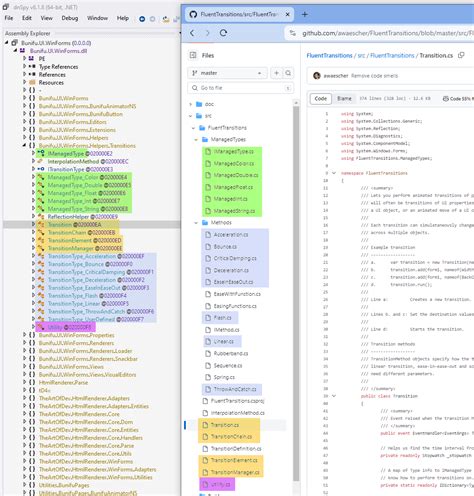This screenshot has width=474, height=496.
Task: Open the master branch dropdown
Action: point(227,73)
